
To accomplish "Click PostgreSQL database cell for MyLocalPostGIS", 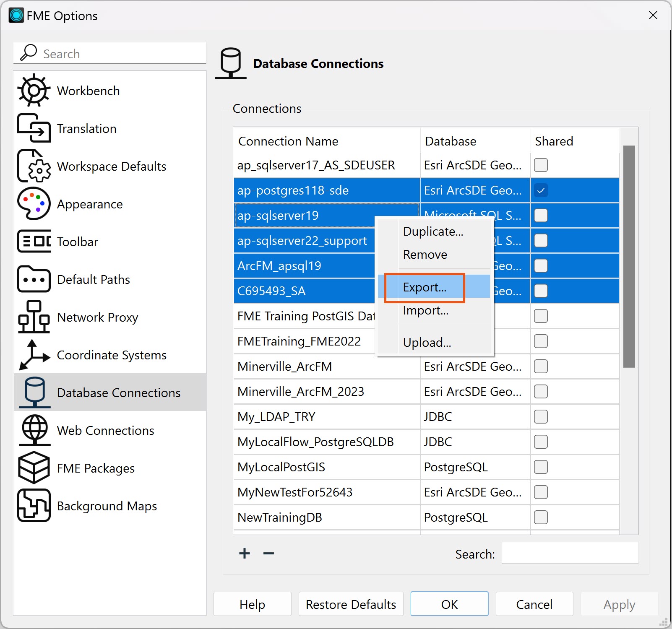I will click(x=475, y=467).
